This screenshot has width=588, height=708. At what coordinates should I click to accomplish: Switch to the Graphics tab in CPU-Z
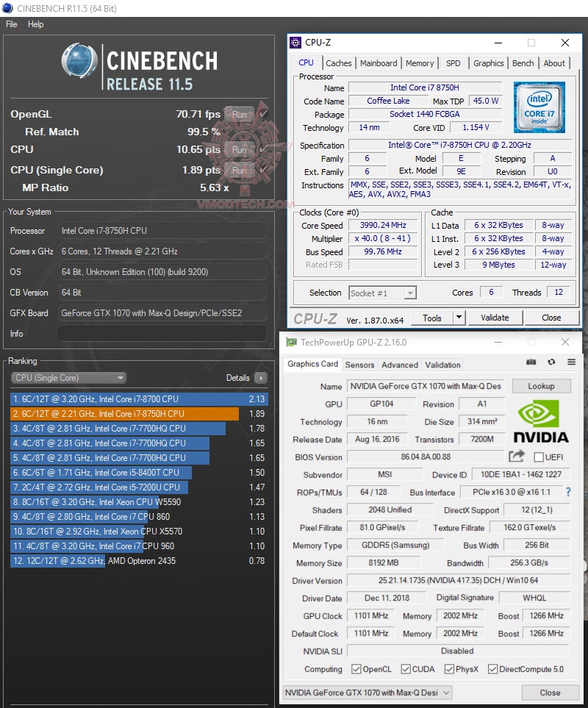(x=488, y=63)
